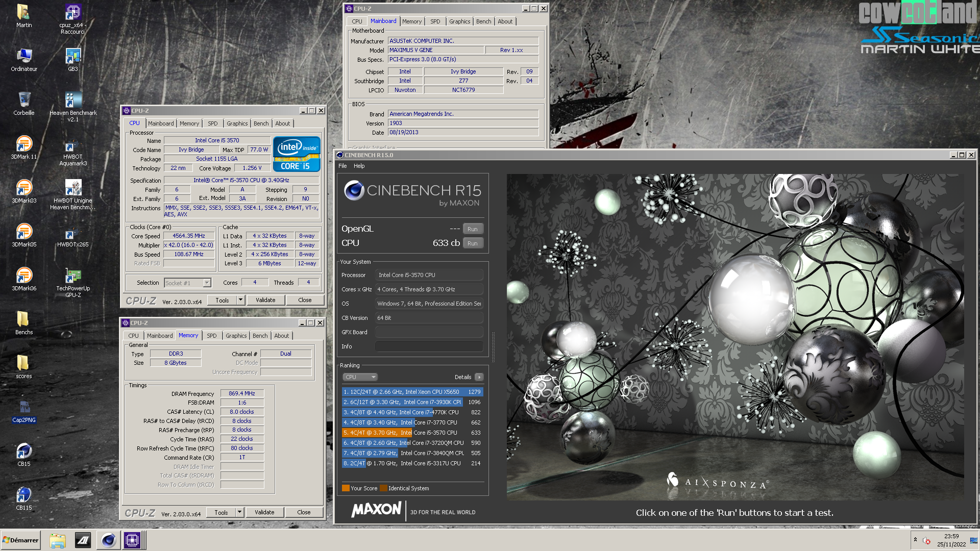980x551 pixels.
Task: Click the taskbar icon right of explorer
Action: click(83, 540)
